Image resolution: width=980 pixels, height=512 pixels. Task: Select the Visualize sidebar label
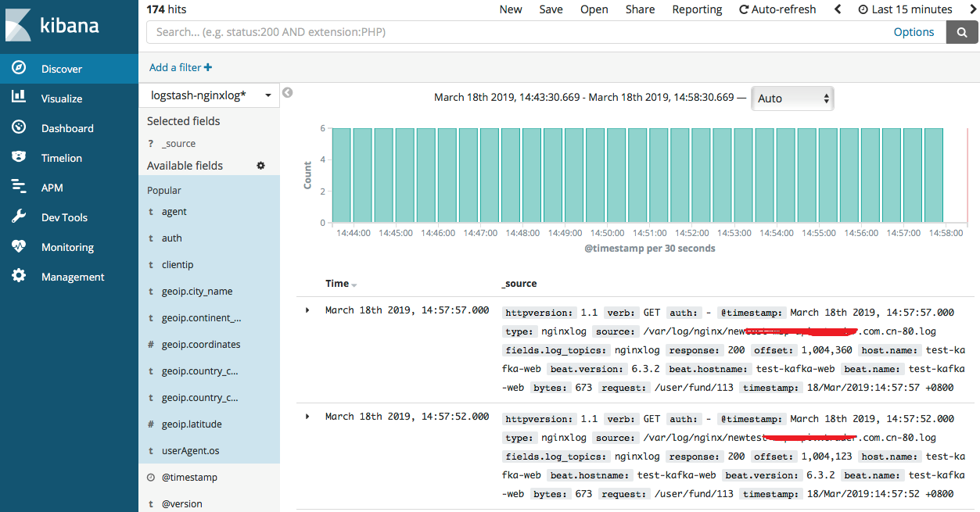pyautogui.click(x=62, y=98)
